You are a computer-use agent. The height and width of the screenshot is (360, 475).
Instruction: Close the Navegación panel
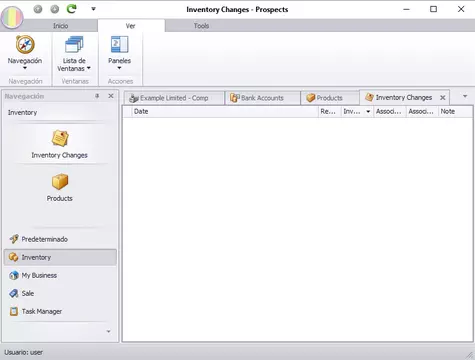tap(111, 96)
